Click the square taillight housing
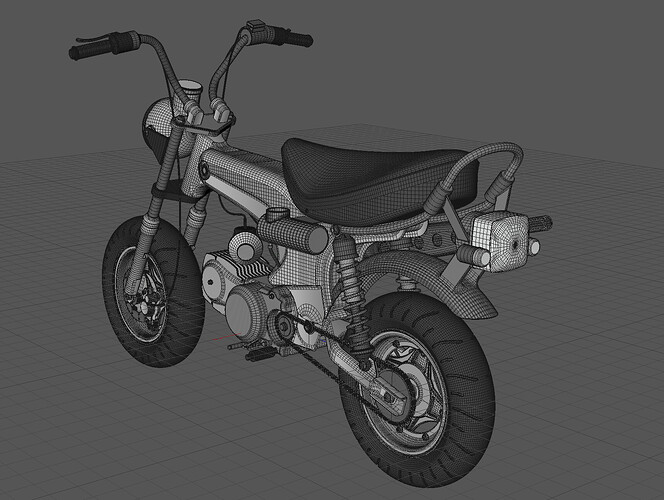The height and width of the screenshot is (500, 664). [x=501, y=242]
